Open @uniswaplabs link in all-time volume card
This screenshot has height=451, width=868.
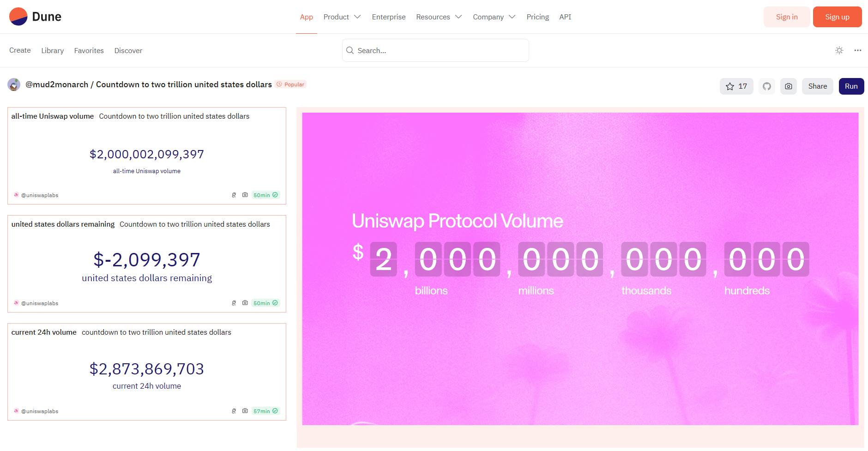click(40, 195)
